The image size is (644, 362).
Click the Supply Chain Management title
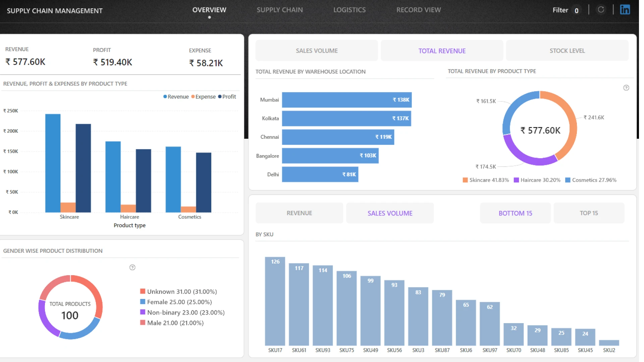55,11
